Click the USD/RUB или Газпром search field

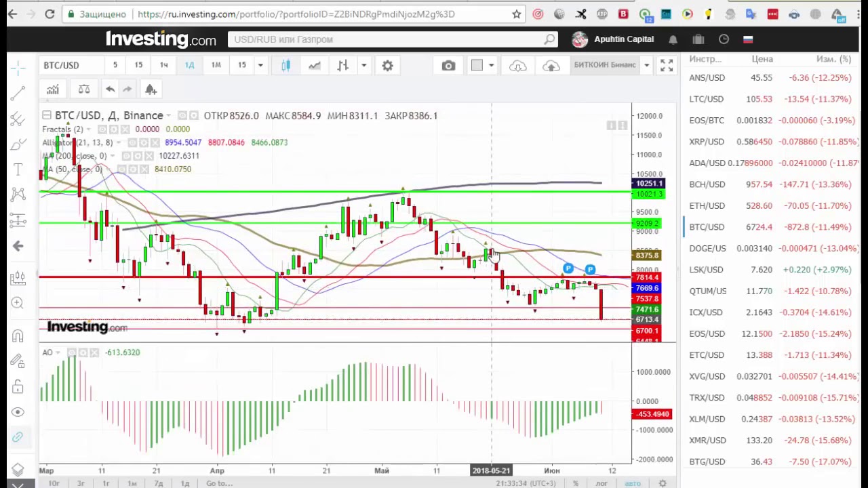tap(393, 39)
